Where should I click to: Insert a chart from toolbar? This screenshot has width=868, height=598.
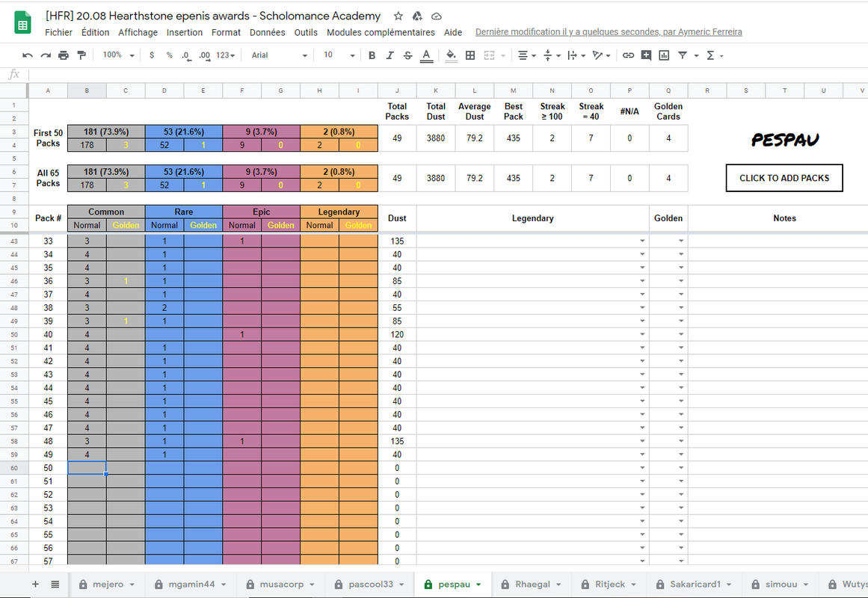665,55
